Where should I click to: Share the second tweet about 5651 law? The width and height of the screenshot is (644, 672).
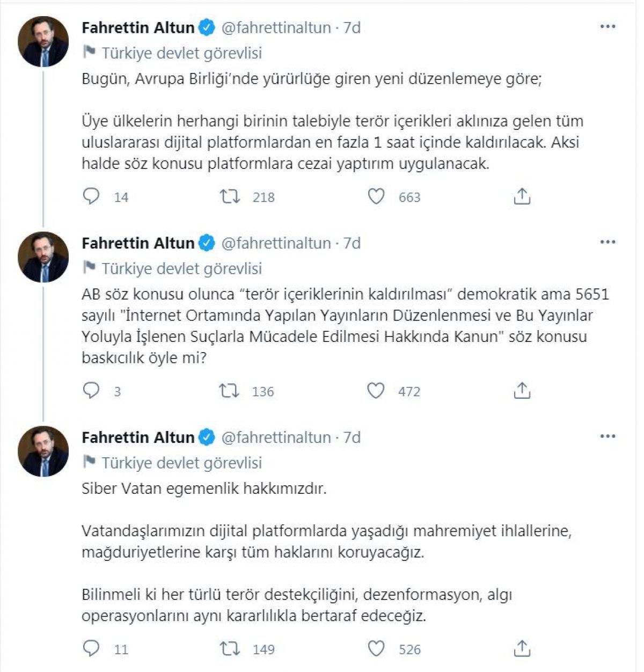(x=522, y=391)
